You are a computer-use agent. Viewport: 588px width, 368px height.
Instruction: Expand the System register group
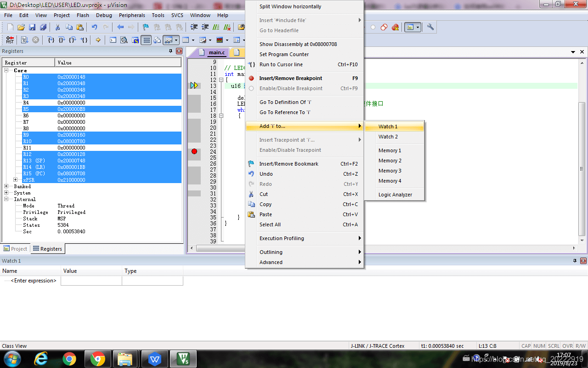point(6,193)
